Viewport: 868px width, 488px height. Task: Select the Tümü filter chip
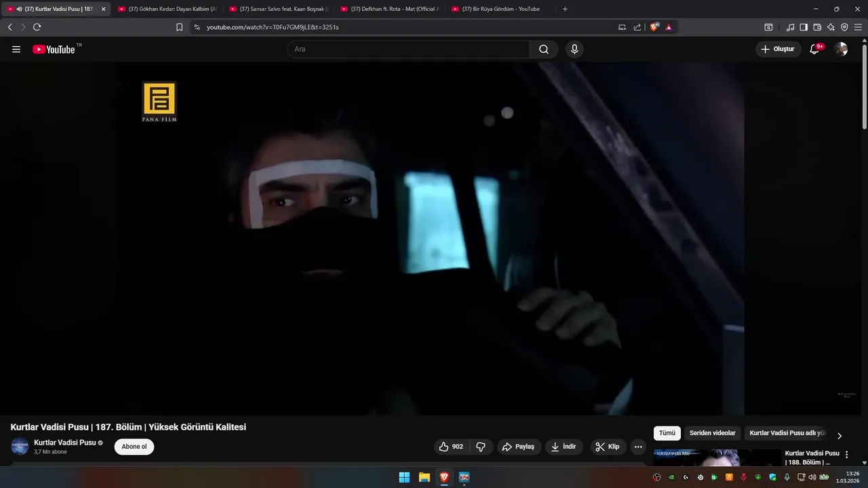(x=667, y=433)
